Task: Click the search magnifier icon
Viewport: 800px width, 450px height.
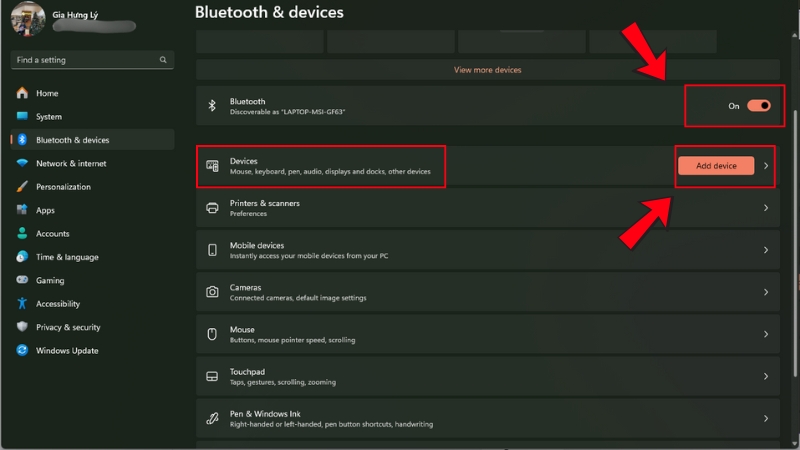Action: click(x=163, y=60)
